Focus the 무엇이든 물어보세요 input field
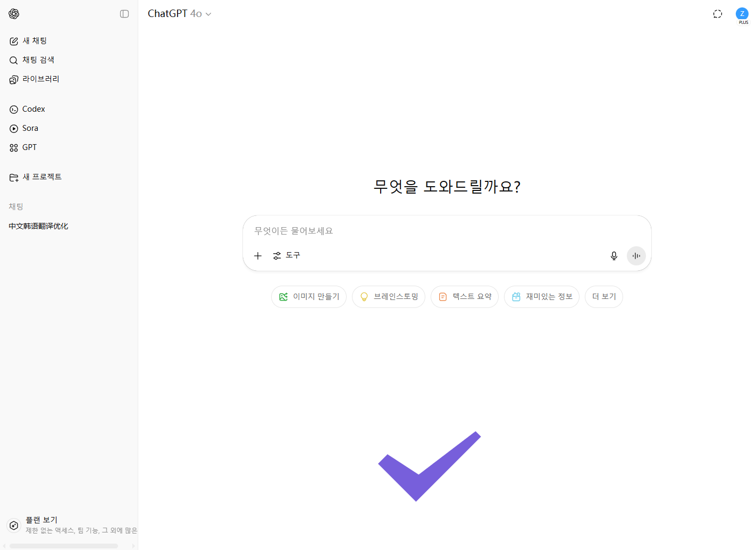 coord(447,231)
